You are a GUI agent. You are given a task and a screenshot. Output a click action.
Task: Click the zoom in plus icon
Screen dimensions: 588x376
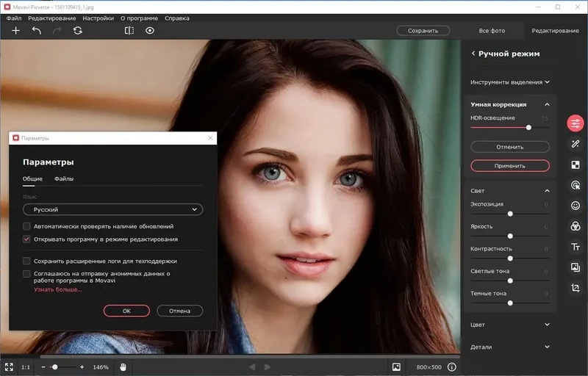click(x=82, y=367)
